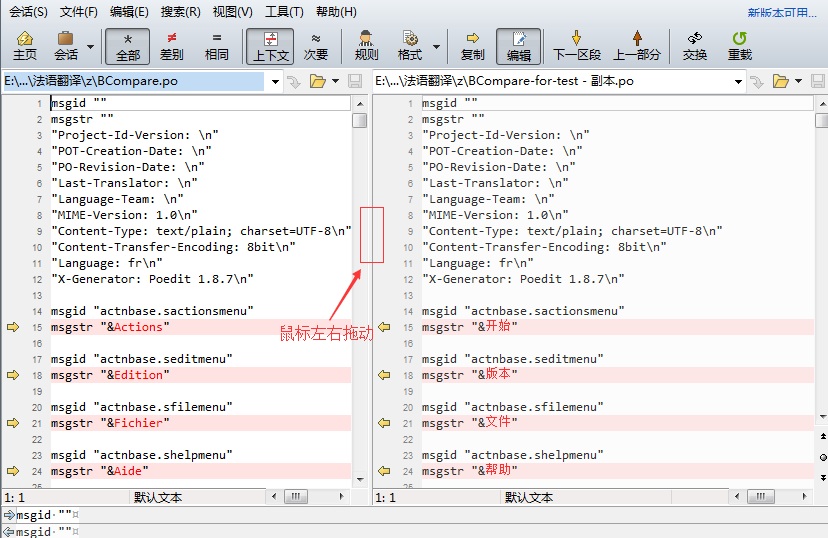Copy line 15 &Actions to the right

13,327
